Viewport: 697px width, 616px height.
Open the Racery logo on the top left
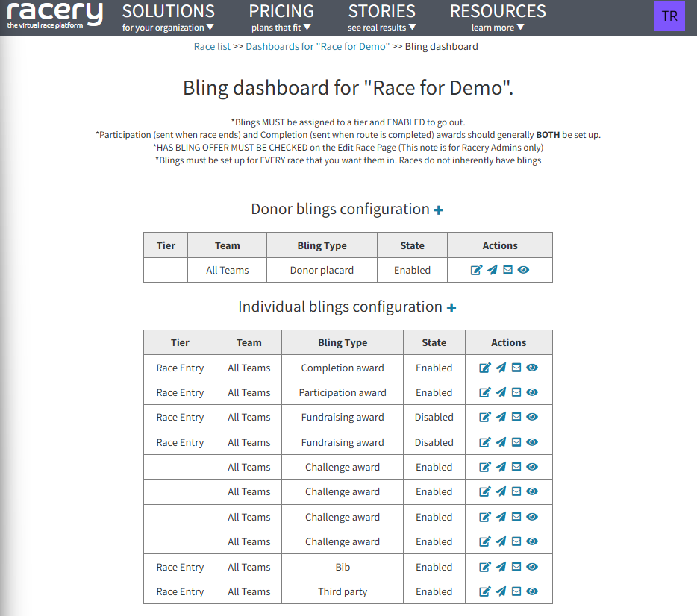[x=52, y=16]
